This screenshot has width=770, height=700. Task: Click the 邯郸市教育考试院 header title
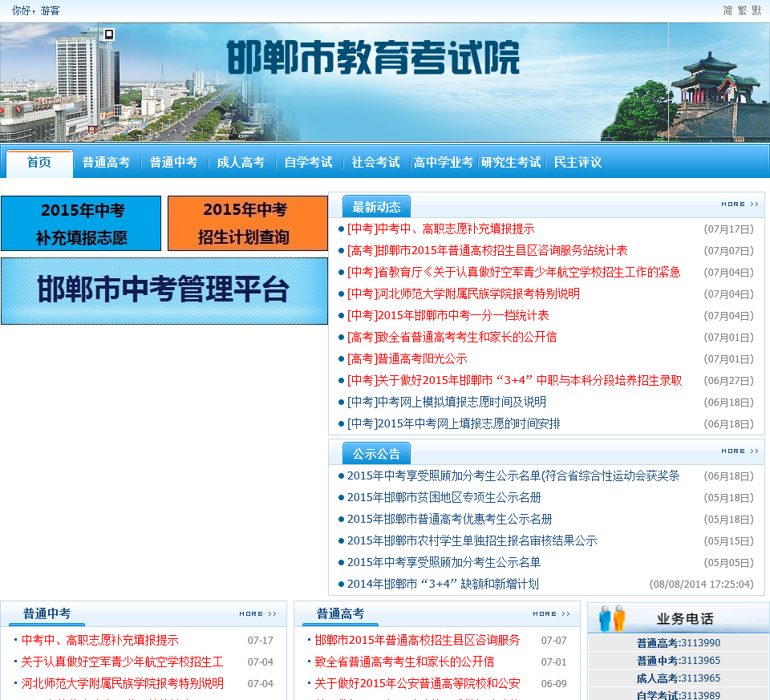[373, 58]
